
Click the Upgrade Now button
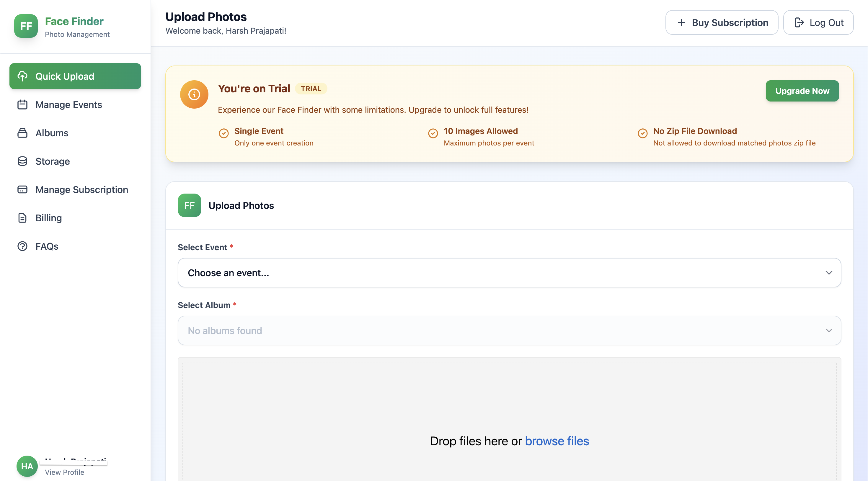[802, 91]
